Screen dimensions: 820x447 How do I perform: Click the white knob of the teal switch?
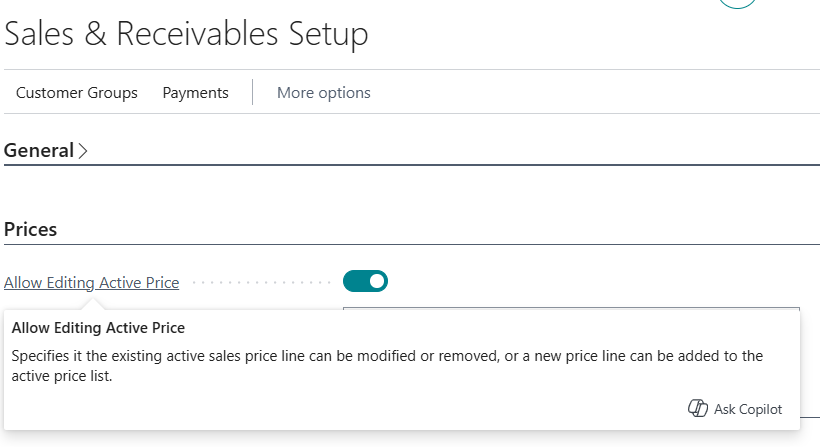pyautogui.click(x=377, y=281)
